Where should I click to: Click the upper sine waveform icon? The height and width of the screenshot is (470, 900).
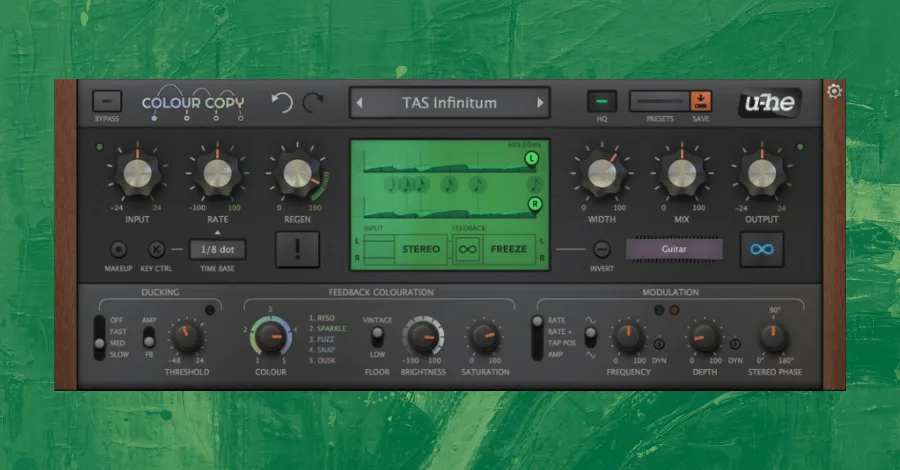pyautogui.click(x=590, y=320)
